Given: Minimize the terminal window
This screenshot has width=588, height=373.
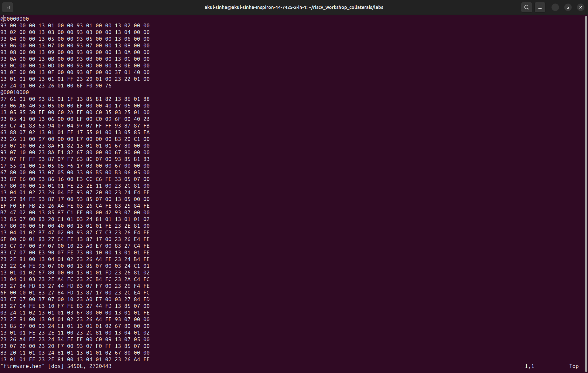Looking at the screenshot, I should coord(555,7).
